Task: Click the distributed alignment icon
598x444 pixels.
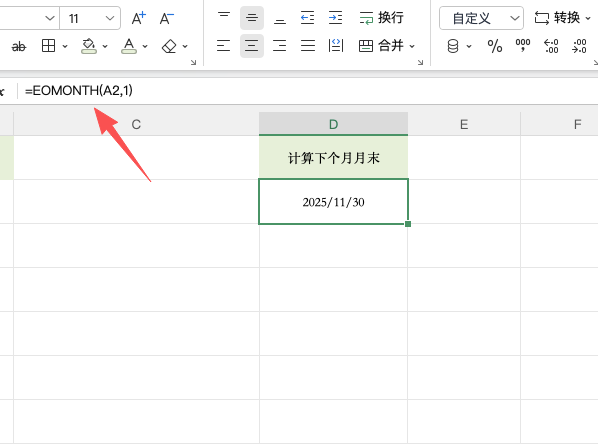Action: coord(336,46)
